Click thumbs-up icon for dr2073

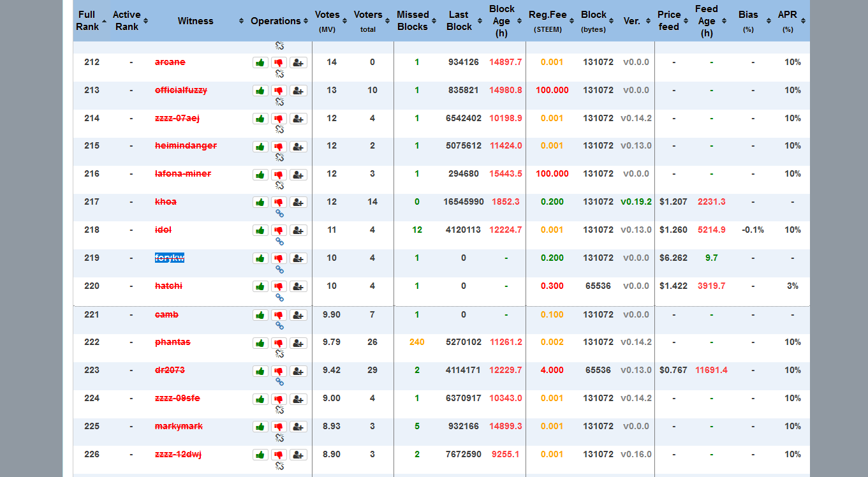(260, 371)
